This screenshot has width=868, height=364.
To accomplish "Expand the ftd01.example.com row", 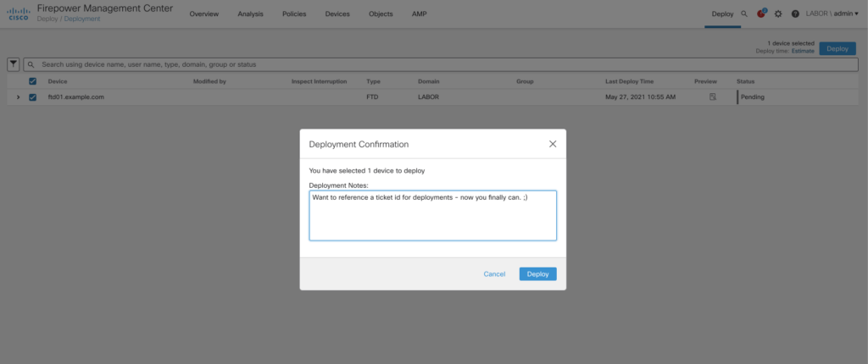I will (x=18, y=97).
